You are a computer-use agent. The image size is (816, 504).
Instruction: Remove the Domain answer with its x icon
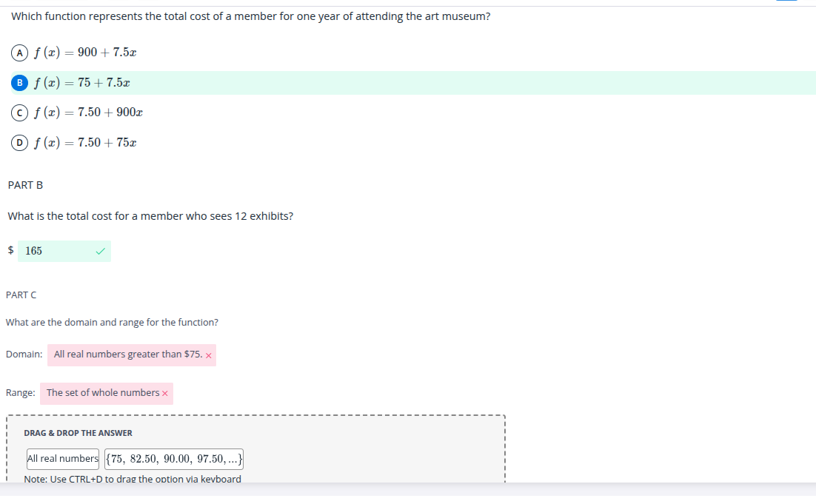coord(209,355)
